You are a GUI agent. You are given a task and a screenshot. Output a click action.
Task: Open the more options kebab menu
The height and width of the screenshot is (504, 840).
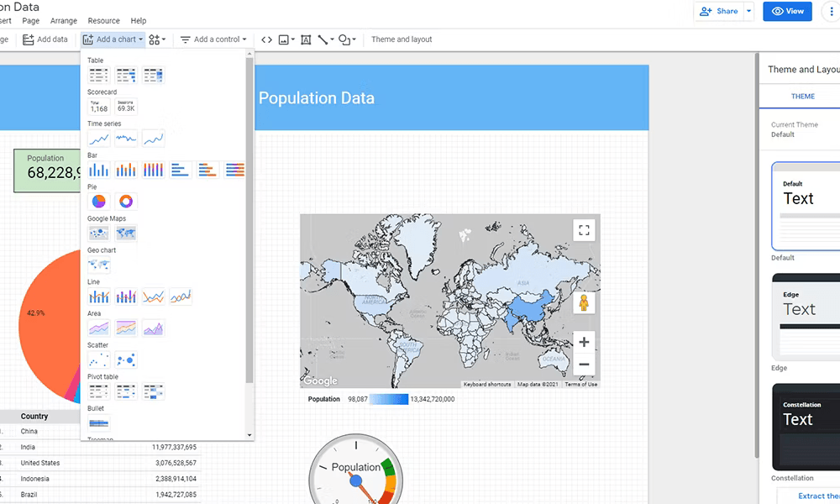point(831,11)
